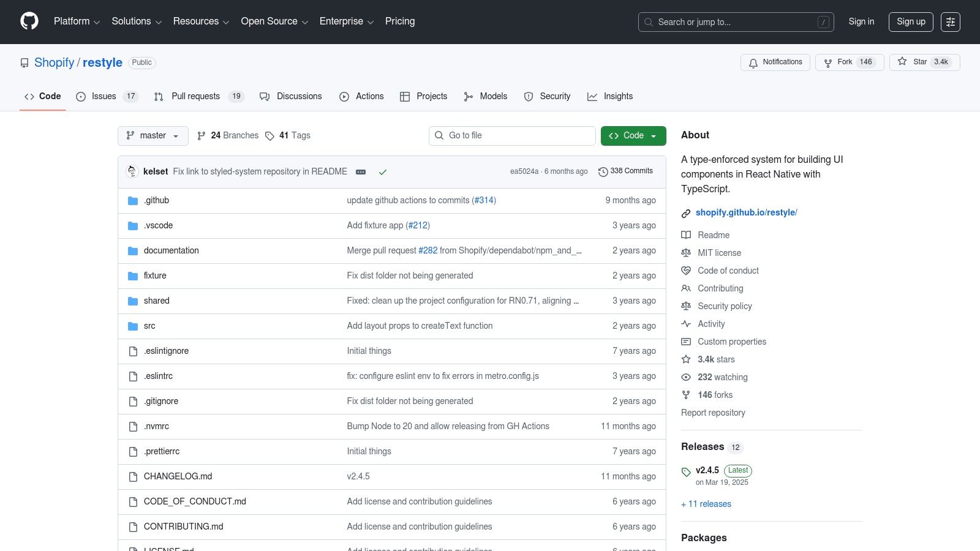
Task: Open Code of conduct via its icon
Action: coord(686,271)
